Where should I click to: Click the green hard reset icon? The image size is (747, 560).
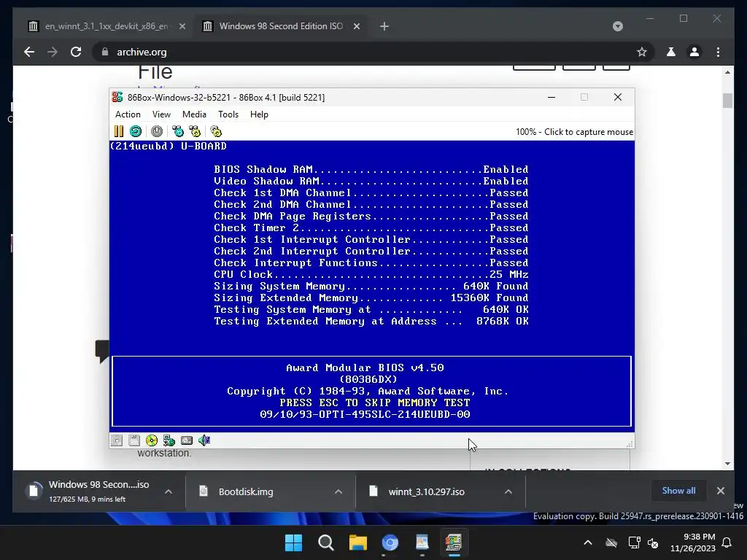click(136, 131)
